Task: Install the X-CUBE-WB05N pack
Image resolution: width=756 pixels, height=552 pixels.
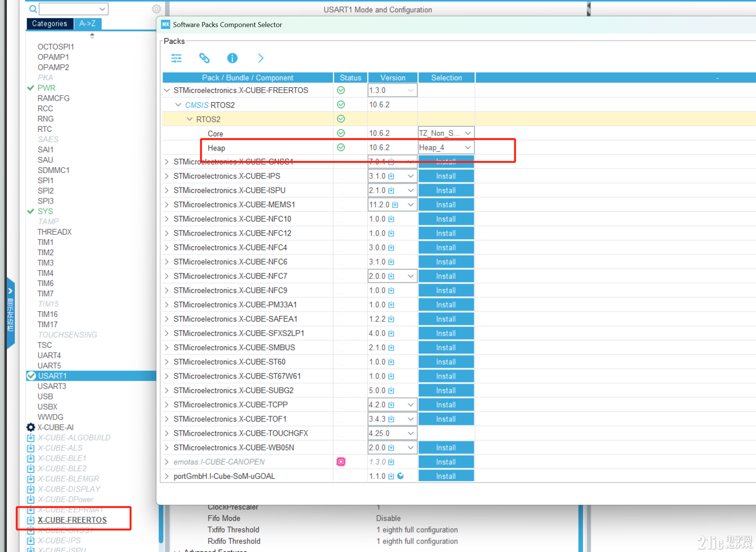Action: 446,448
